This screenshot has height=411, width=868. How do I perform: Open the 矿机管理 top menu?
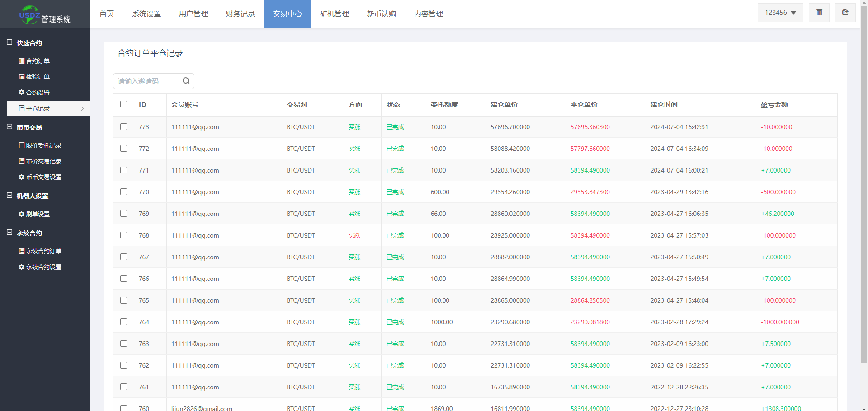(x=334, y=14)
